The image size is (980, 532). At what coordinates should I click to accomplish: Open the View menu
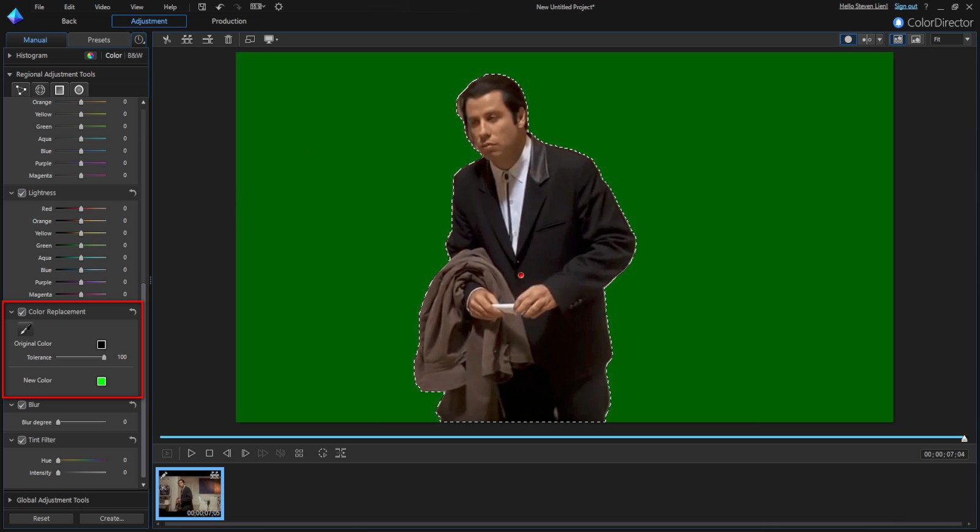point(137,7)
